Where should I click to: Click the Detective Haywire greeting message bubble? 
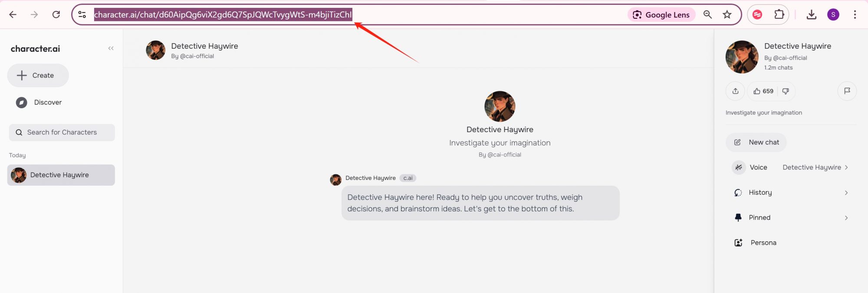(x=480, y=203)
